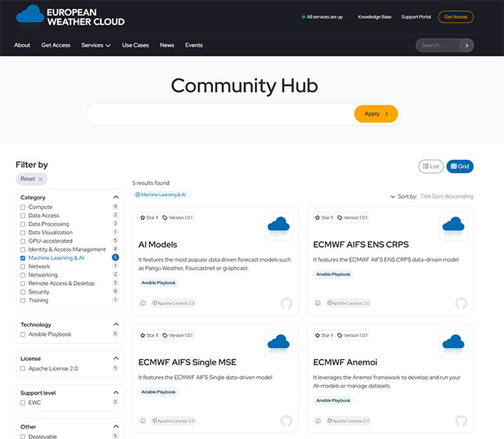The height and width of the screenshot is (439, 504).
Task: Click home icon on ECMWF AIFS ENS CRPS card
Action: tap(318, 303)
